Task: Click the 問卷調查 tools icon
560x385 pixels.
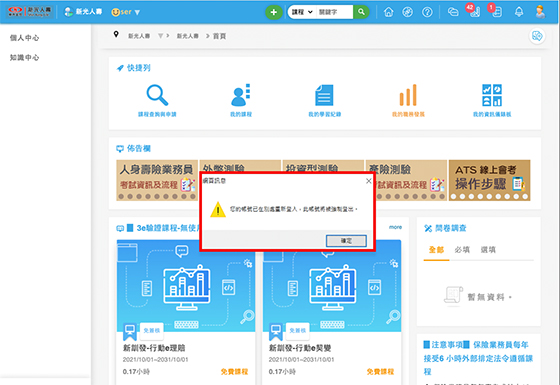Action: click(x=428, y=228)
